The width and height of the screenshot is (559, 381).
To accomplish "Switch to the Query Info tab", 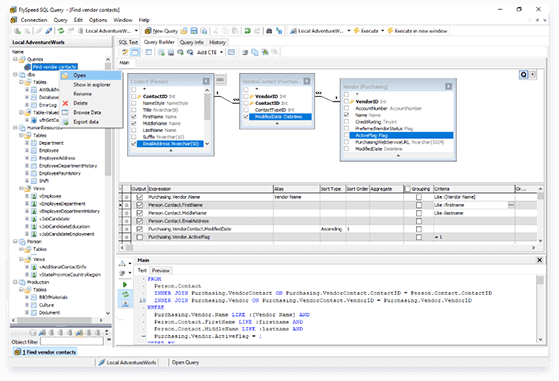I will [x=191, y=42].
